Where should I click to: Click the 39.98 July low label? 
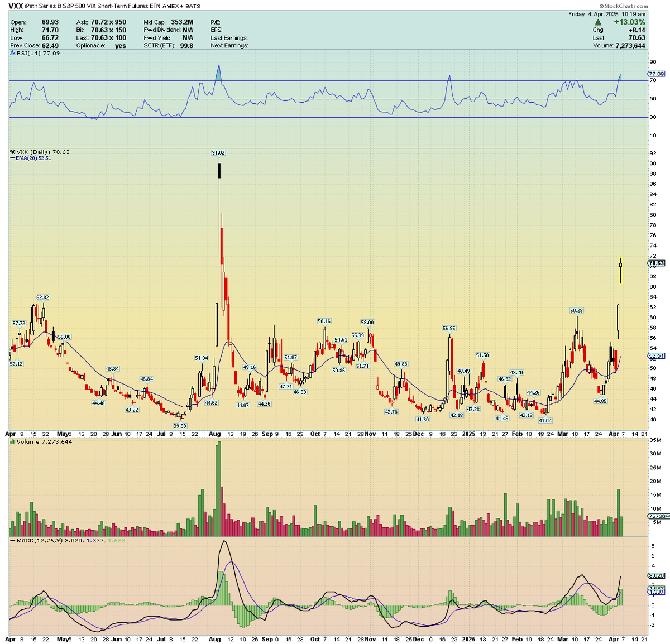(180, 426)
